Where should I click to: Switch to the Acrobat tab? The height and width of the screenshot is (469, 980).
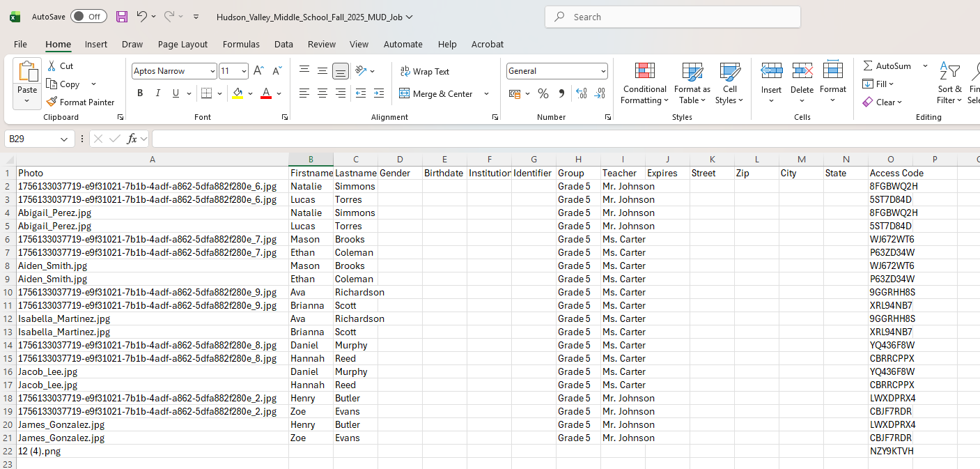[488, 44]
